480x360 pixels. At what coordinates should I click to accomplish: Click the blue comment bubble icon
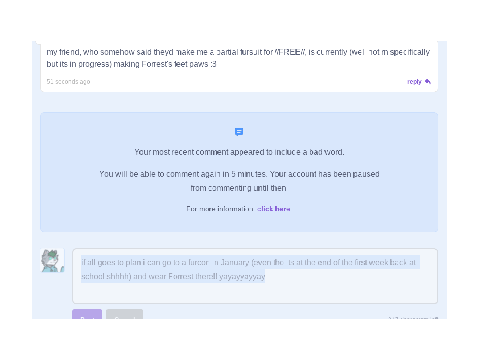[x=239, y=132]
